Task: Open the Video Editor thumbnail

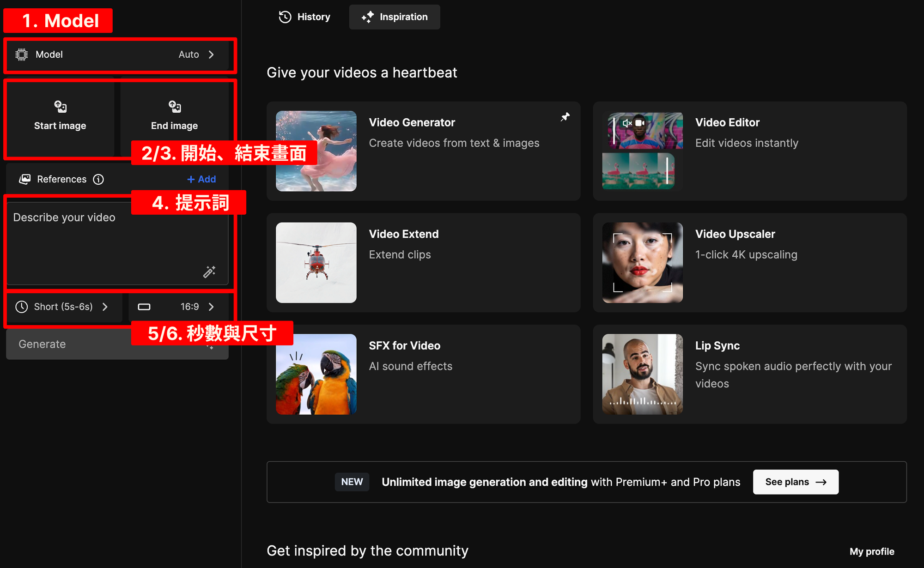Action: [643, 151]
